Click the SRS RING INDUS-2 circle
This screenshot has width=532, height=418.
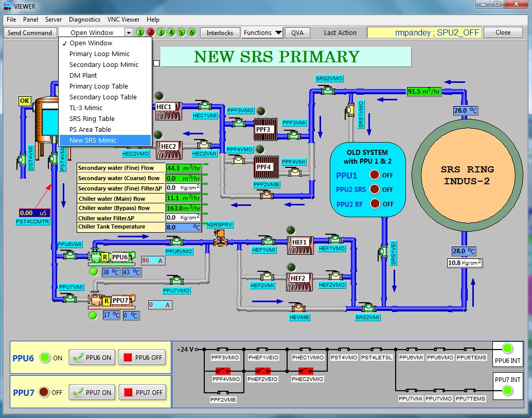[467, 176]
